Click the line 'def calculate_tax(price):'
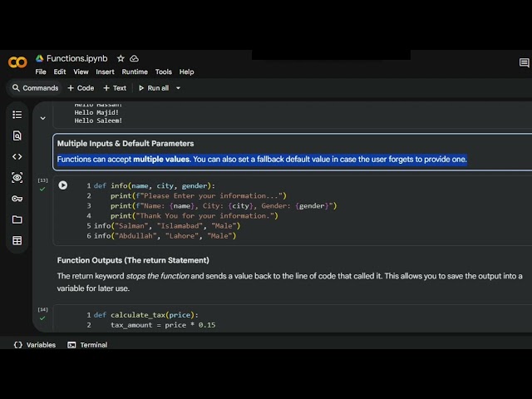This screenshot has height=399, width=532. pyautogui.click(x=146, y=315)
